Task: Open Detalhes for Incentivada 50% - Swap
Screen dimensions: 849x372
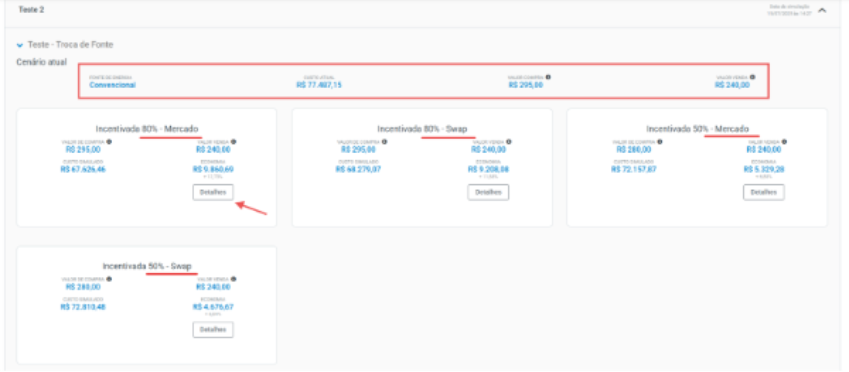Action: 213,330
